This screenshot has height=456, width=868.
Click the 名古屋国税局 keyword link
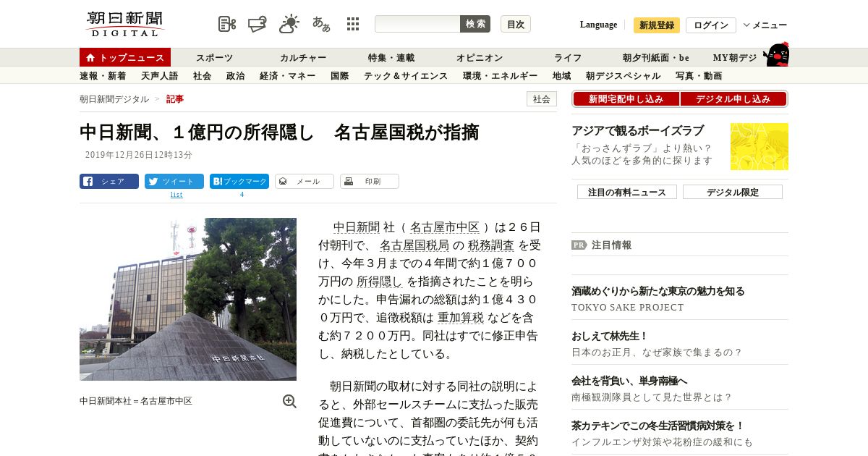pos(414,245)
